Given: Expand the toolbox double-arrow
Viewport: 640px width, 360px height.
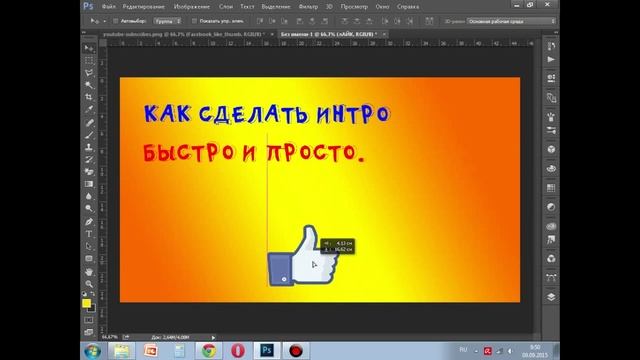Looking at the screenshot, I should coord(84,32).
